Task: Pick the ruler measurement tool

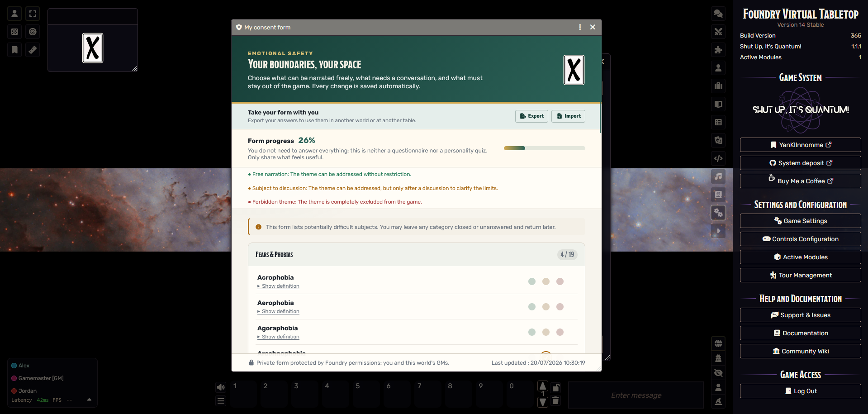Action: (x=33, y=50)
